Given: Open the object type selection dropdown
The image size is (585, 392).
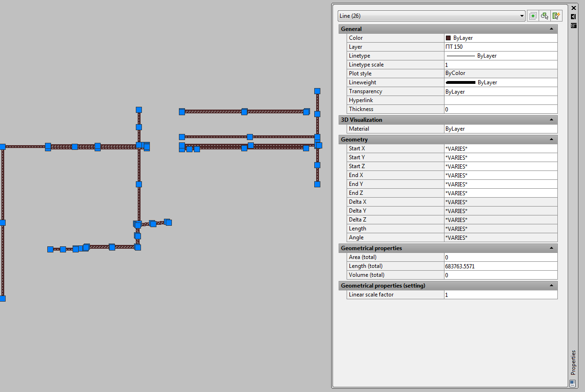Looking at the screenshot, I should pos(522,15).
